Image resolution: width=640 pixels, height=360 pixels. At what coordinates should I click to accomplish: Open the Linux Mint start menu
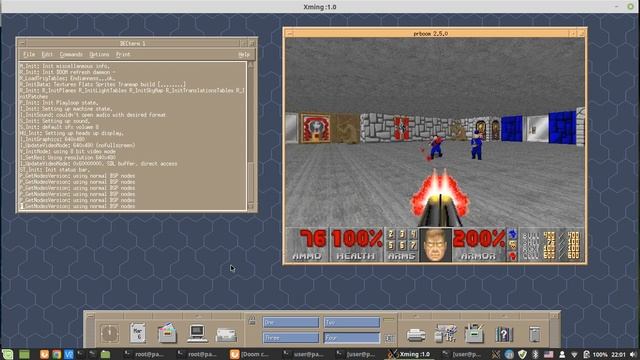tap(8, 354)
